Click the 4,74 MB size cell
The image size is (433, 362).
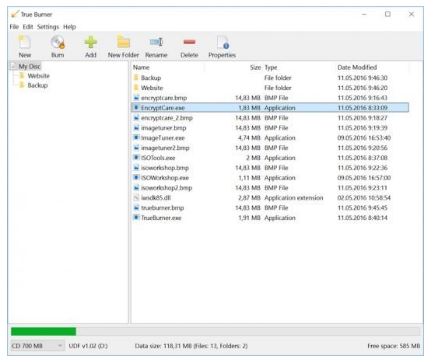pos(249,138)
